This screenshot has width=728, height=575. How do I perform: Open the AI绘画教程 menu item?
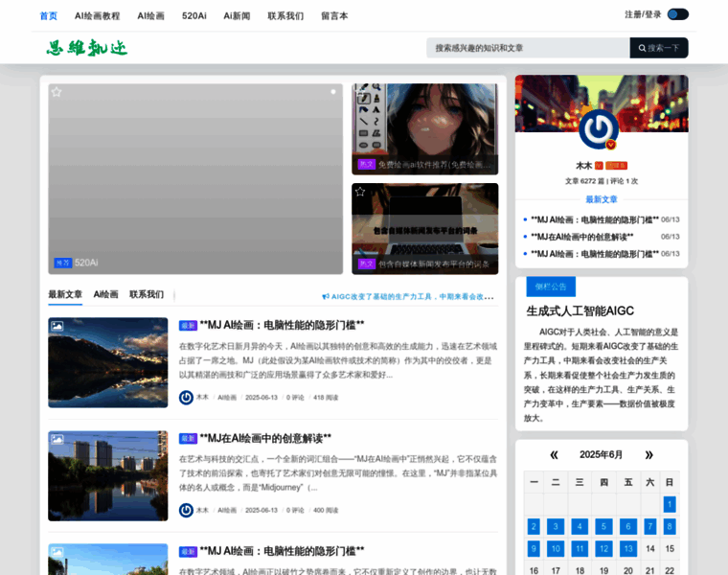click(97, 15)
